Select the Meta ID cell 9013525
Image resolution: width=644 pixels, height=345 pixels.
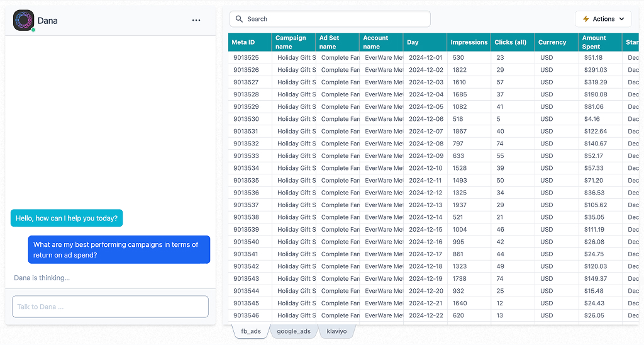click(x=250, y=57)
